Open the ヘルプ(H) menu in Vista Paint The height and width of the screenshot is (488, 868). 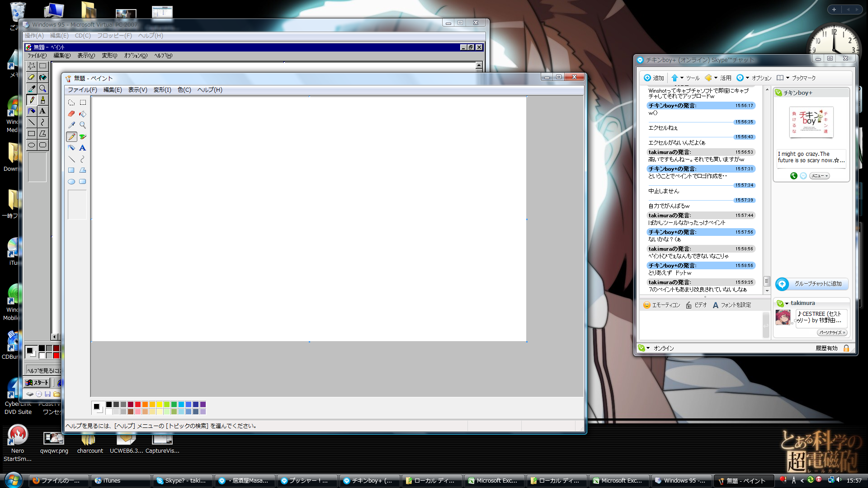(x=210, y=90)
